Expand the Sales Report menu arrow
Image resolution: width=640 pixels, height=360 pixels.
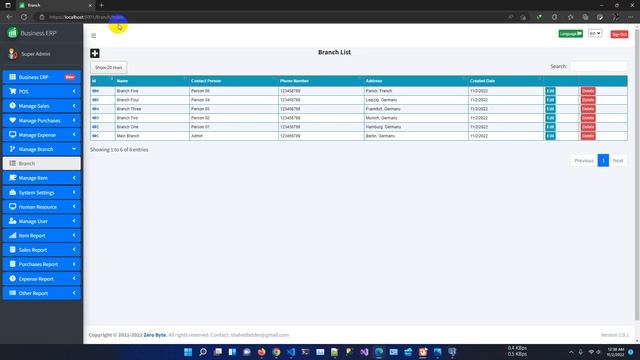74,250
